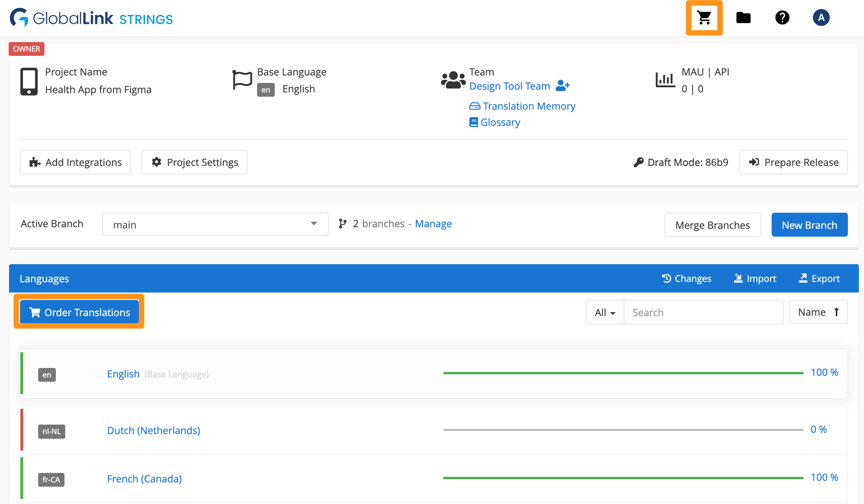
Task: Open Project Settings
Action: point(194,162)
